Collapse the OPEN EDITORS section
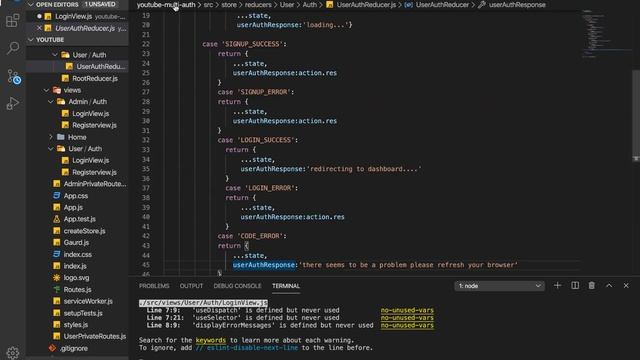The width and height of the screenshot is (640, 360). pos(31,4)
